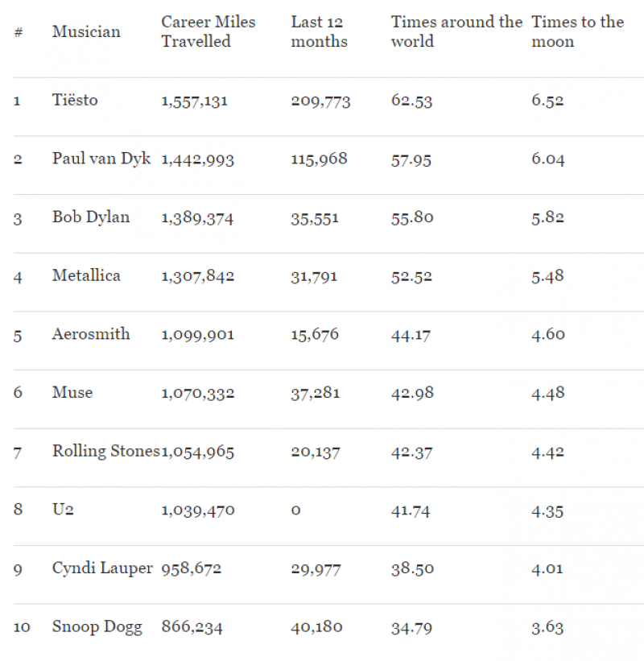Viewport: 644px width, 661px height.
Task: Click the 62.53 times around world value
Action: tap(411, 101)
